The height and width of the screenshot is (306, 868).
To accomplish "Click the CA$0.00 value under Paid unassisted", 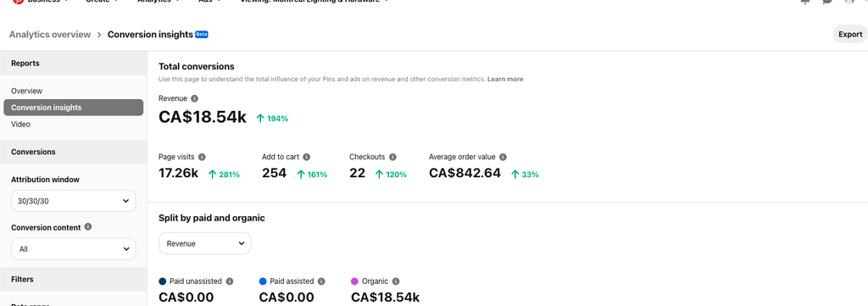I will (x=186, y=298).
